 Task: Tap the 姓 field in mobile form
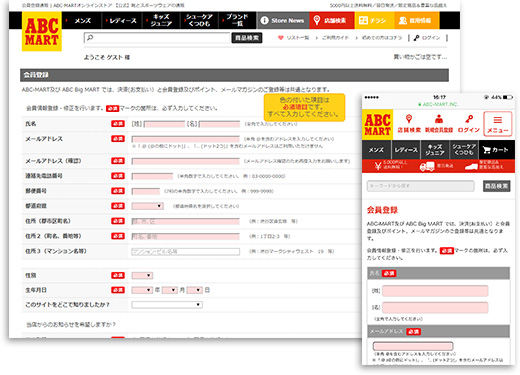435,291
